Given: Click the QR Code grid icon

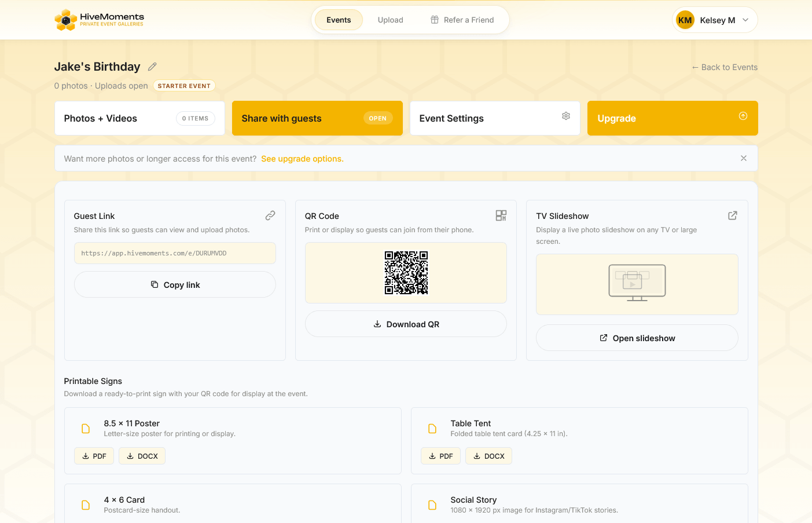Looking at the screenshot, I should coord(501,215).
